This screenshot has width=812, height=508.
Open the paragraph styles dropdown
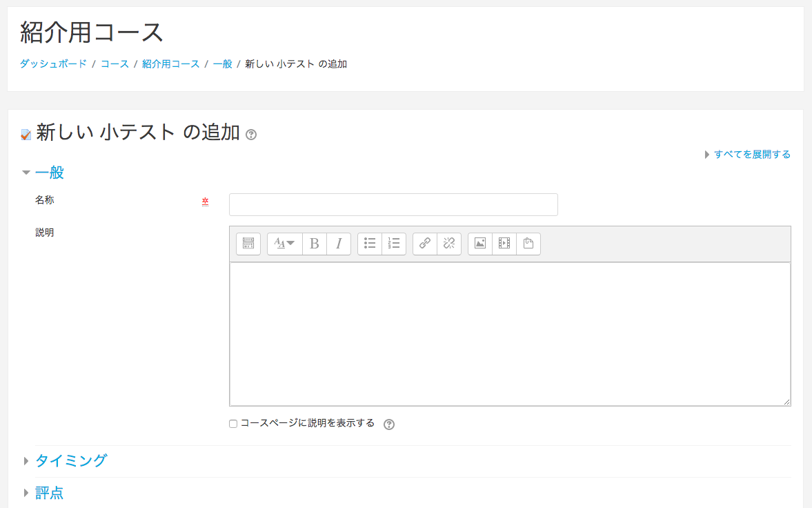coord(284,244)
